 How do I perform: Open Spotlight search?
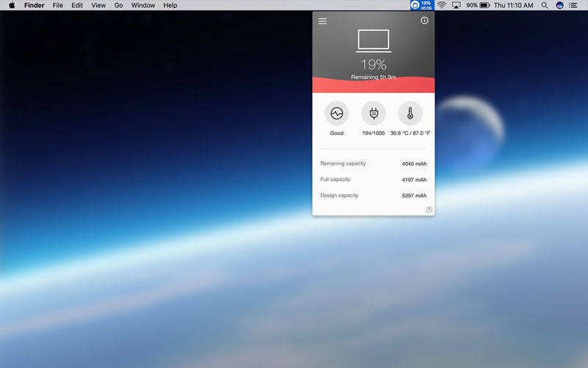[545, 5]
